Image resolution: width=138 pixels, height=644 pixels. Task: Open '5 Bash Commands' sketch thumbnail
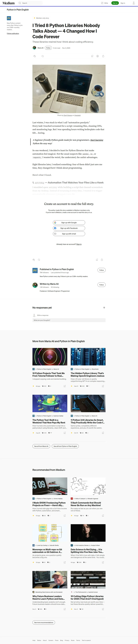(x=88, y=486)
